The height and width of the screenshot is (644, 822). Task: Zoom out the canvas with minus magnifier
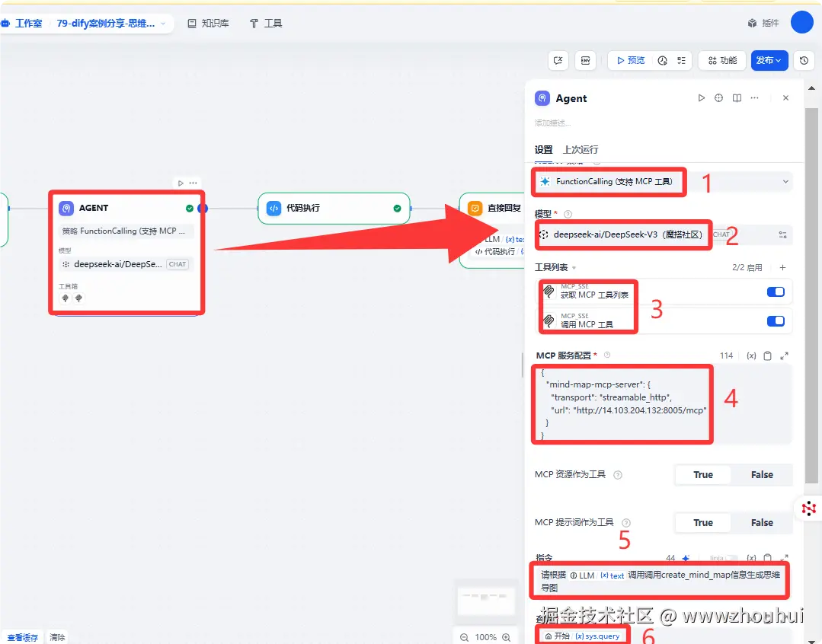pyautogui.click(x=465, y=637)
